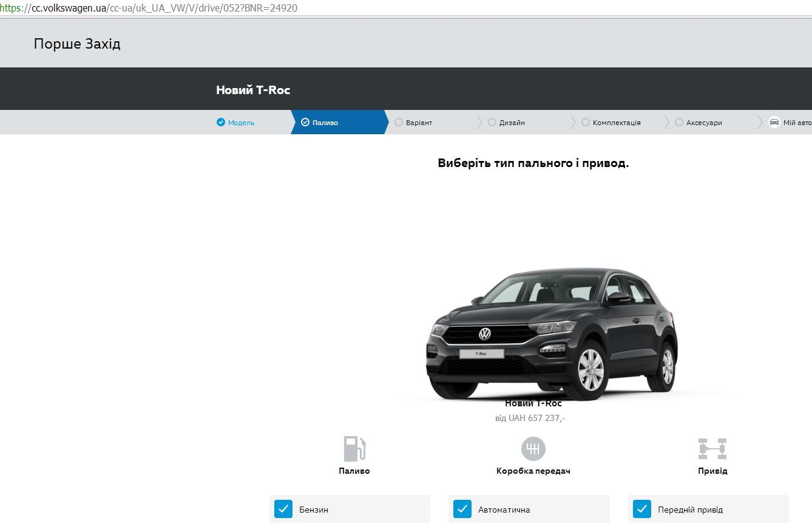
Task: Click the Новий T-Roc header title
Action: (x=253, y=90)
